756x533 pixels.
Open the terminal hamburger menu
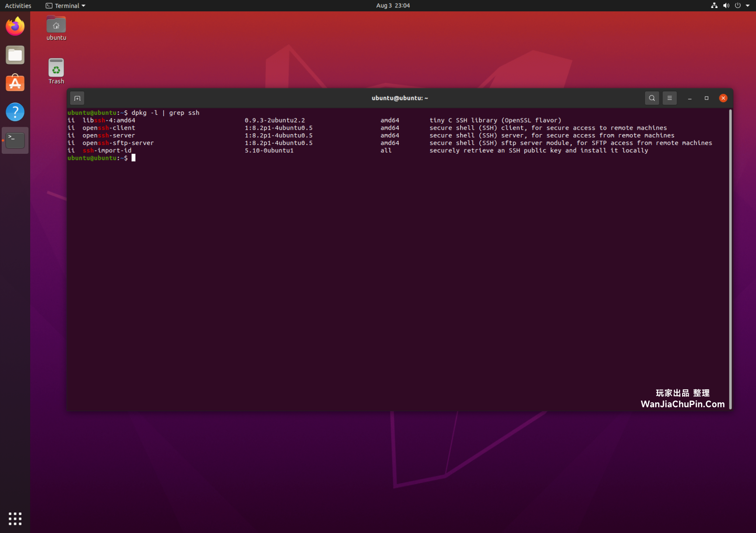669,98
